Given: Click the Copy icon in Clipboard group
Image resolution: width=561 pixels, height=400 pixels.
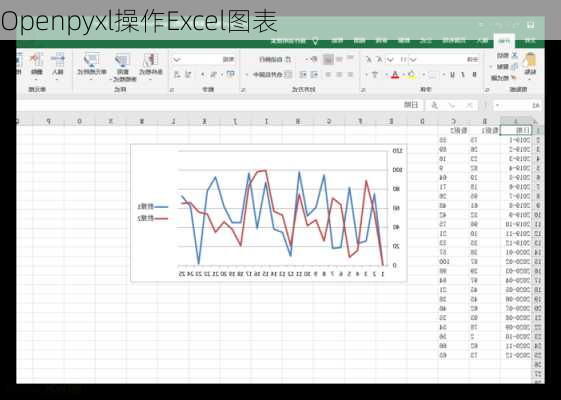Looking at the screenshot, I should coord(514,67).
